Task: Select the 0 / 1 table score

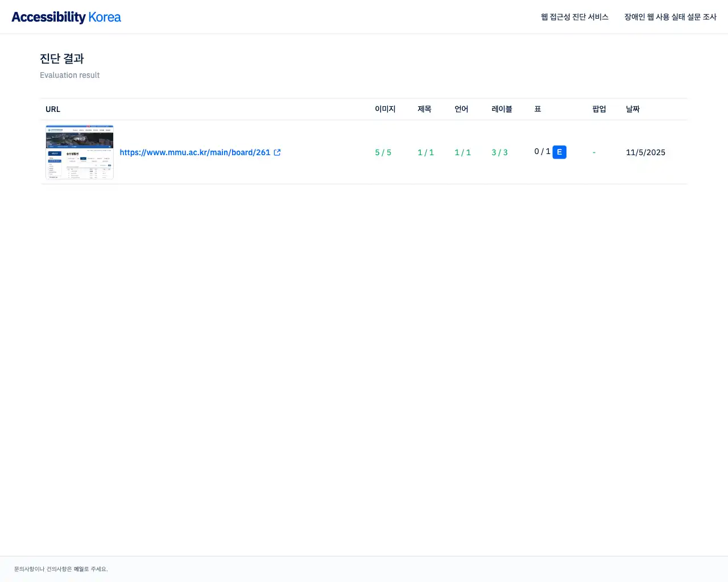Action: pyautogui.click(x=541, y=152)
